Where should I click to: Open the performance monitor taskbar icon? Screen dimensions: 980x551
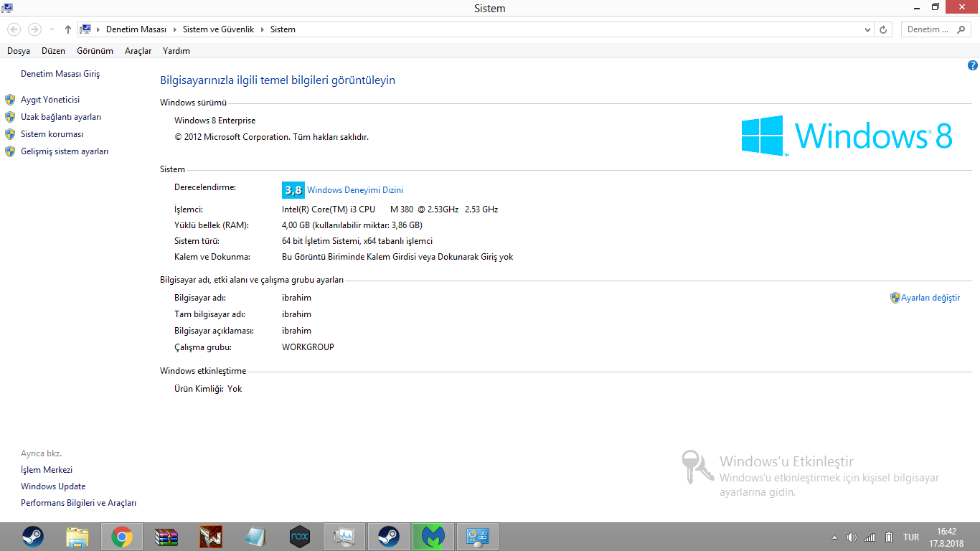point(344,537)
